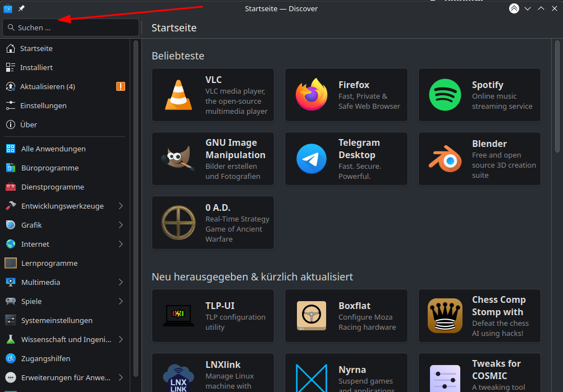Screen dimensions: 563x392
Task: Click the Lernprogramme blackboard icon
Action: click(11, 263)
